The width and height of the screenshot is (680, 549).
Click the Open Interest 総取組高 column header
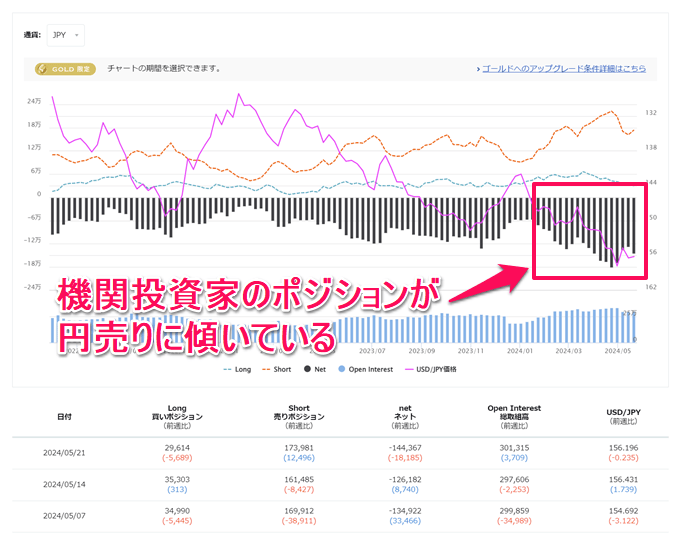pos(514,416)
